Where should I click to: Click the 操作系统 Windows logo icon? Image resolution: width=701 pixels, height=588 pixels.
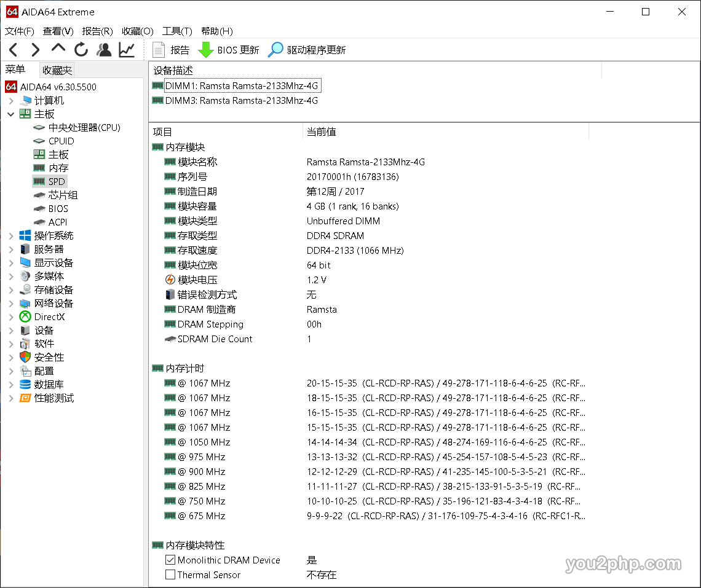coord(25,235)
